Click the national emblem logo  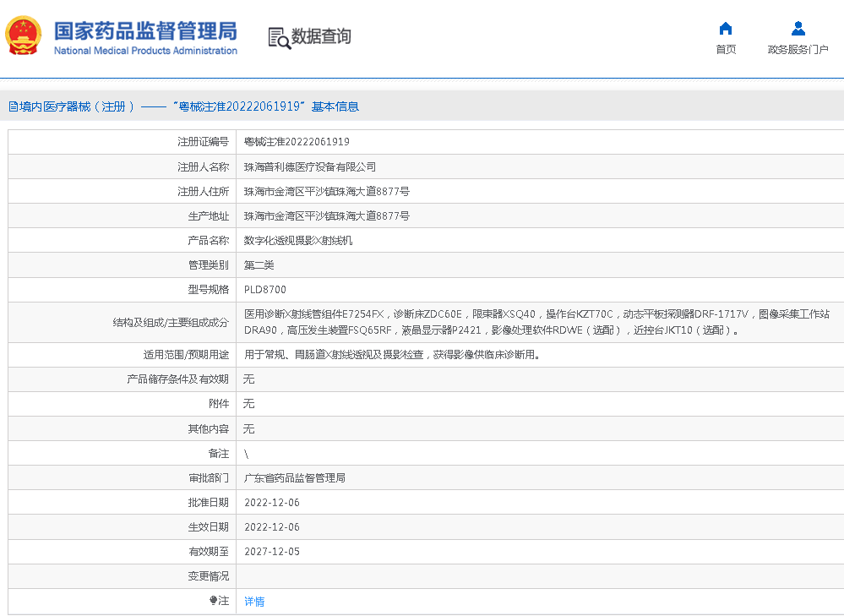coord(24,36)
